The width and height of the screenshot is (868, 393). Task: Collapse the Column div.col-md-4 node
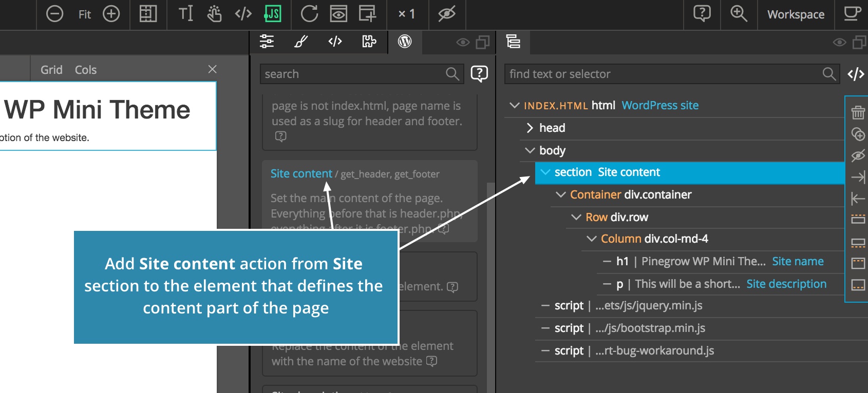[592, 239]
